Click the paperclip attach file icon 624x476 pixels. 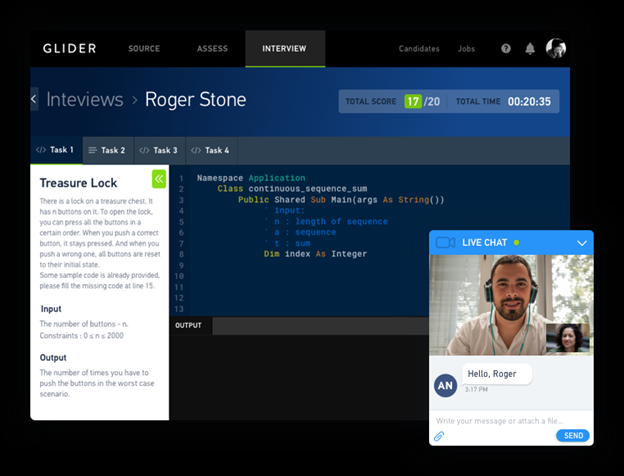coord(439,436)
